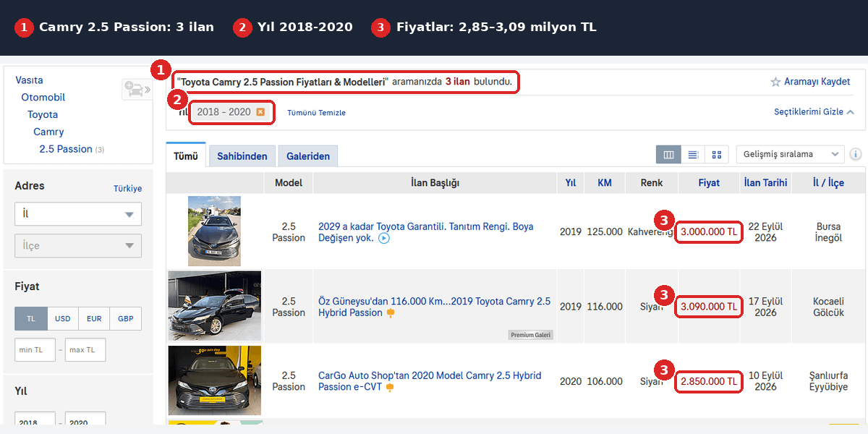Select USD as the price currency

(x=63, y=319)
